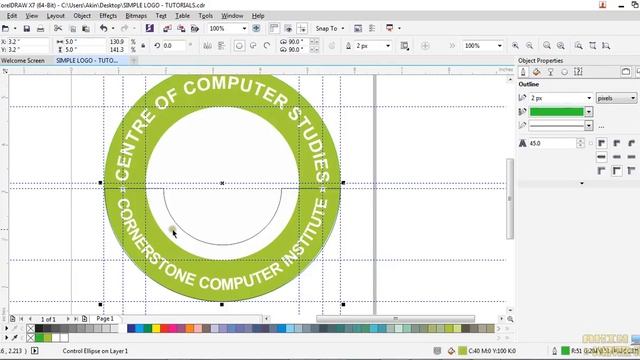The height and width of the screenshot is (360, 640).
Task: Toggle the lock ratio padlock
Action: tap(143, 46)
